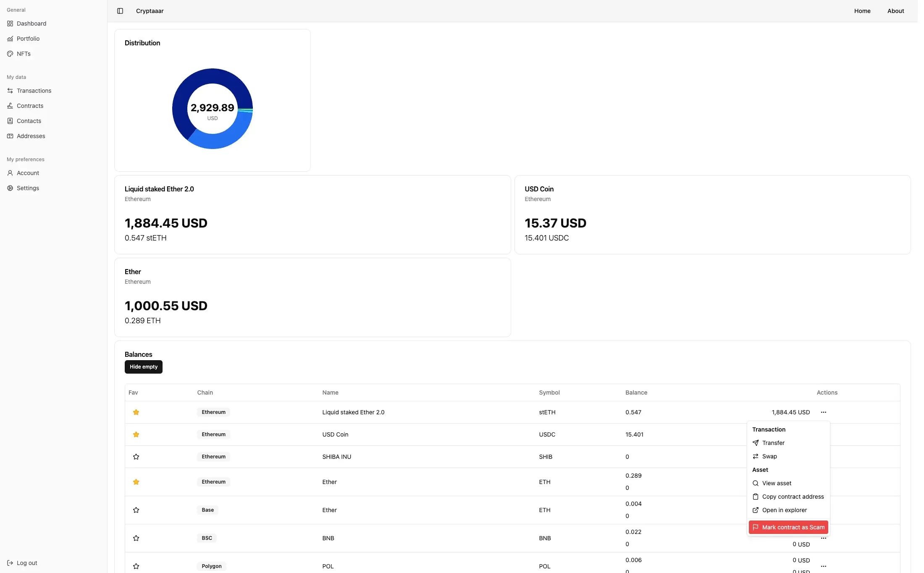This screenshot has width=924, height=573.
Task: Open the actions menu for the POL row
Action: click(824, 566)
